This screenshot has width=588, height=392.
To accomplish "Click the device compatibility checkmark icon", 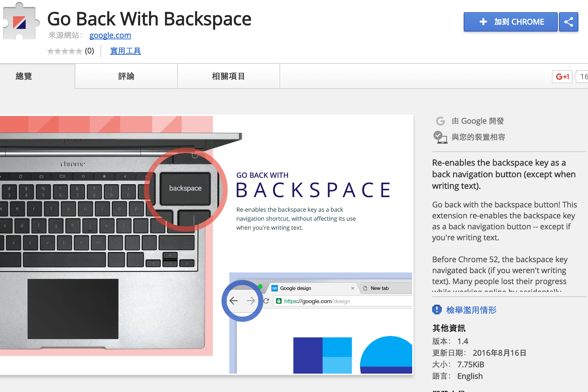I will [440, 137].
